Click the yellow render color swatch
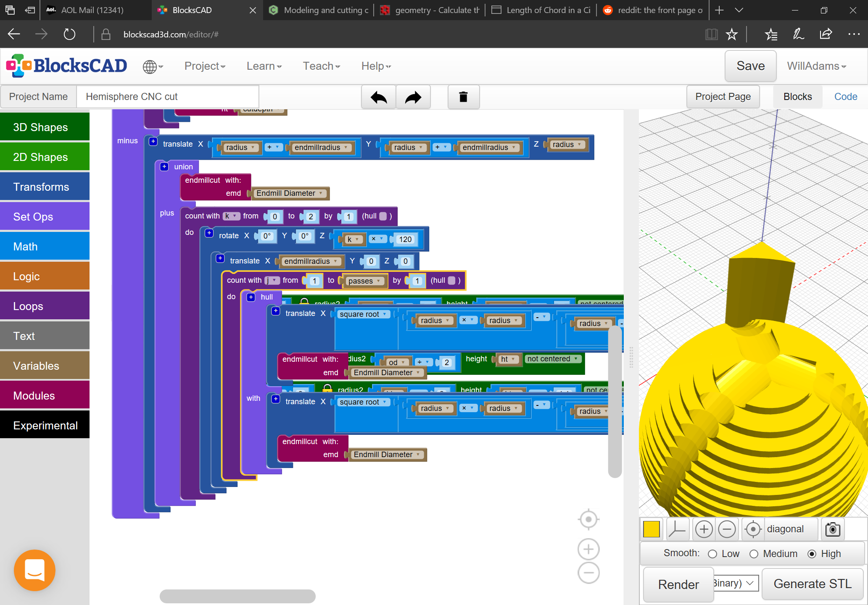The width and height of the screenshot is (868, 605). click(x=651, y=529)
